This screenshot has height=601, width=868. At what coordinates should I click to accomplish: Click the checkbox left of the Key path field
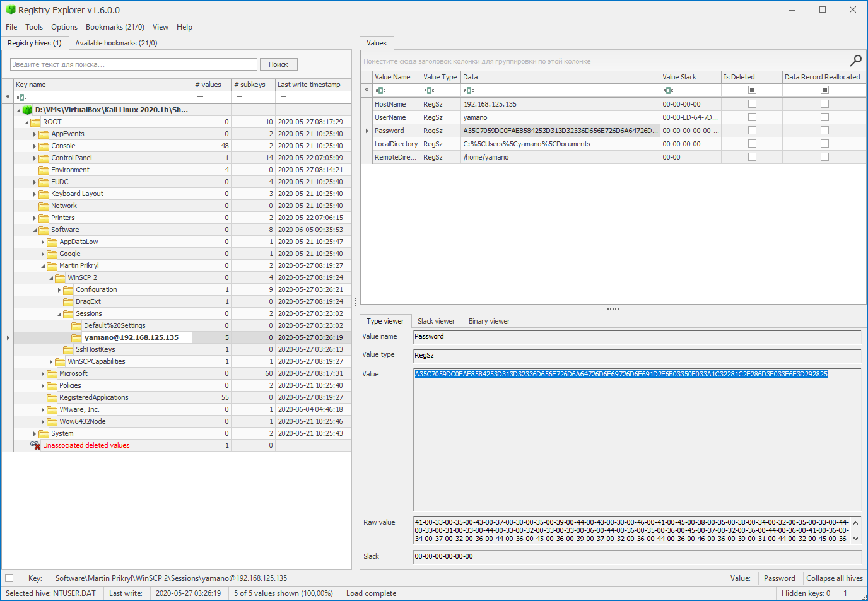click(9, 578)
